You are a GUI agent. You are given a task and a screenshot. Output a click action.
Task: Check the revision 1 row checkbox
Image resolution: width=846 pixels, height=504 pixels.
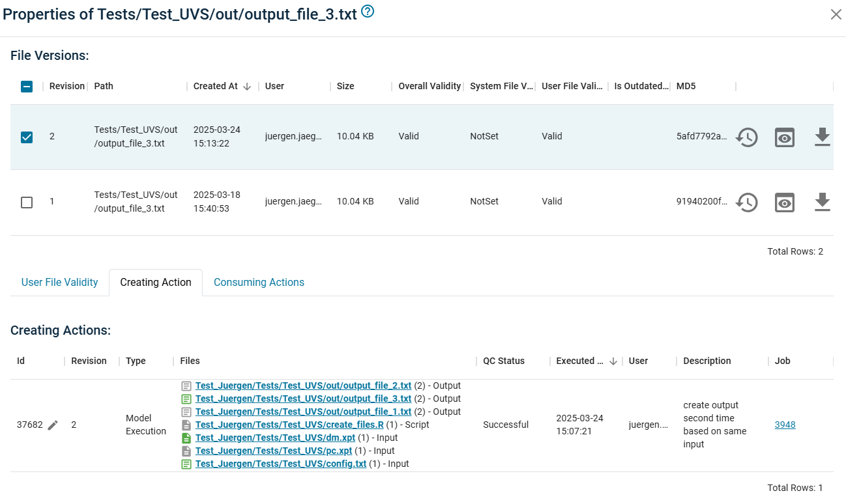(x=27, y=203)
